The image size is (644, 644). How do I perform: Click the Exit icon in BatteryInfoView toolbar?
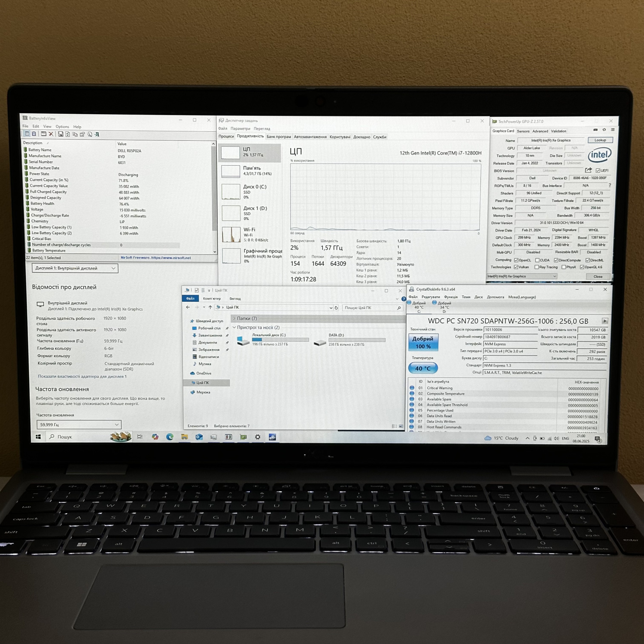pos(97,134)
